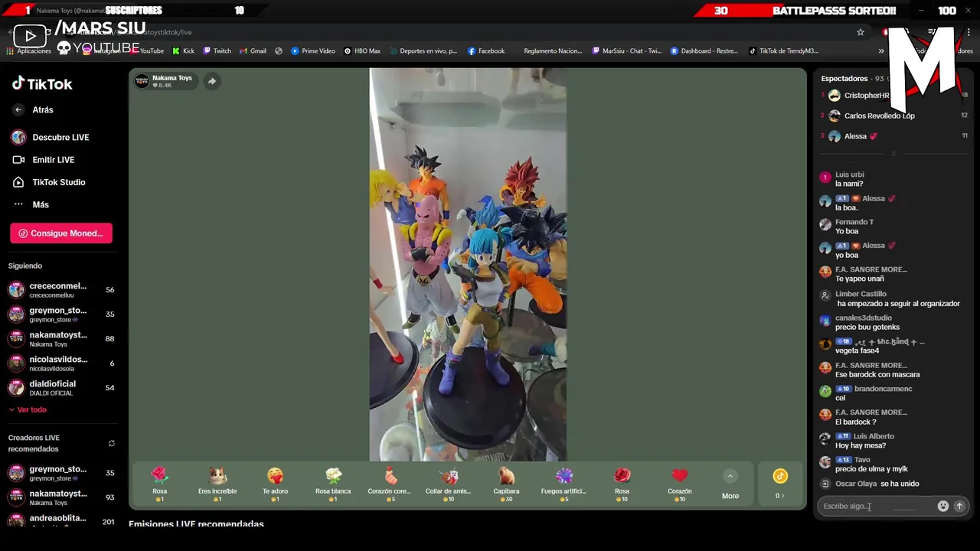Go back with the Atrás arrow
The width and height of the screenshot is (980, 551).
coord(18,109)
